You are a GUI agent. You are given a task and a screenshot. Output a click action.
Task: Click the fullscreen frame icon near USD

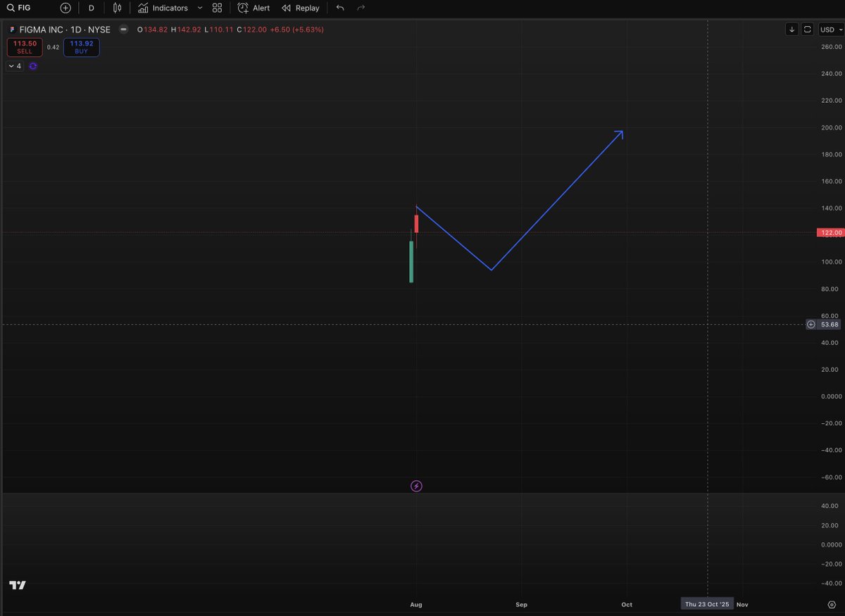[808, 29]
